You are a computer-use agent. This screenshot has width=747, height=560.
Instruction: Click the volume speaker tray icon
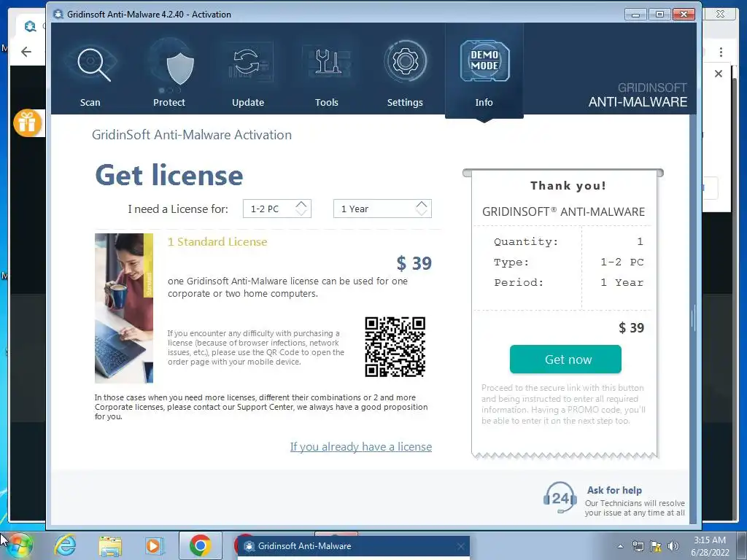click(673, 546)
